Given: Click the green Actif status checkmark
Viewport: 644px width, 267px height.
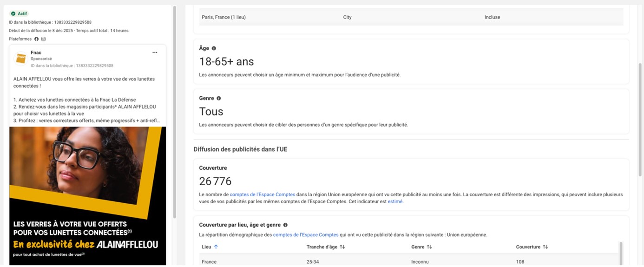Looking at the screenshot, I should click(x=13, y=14).
